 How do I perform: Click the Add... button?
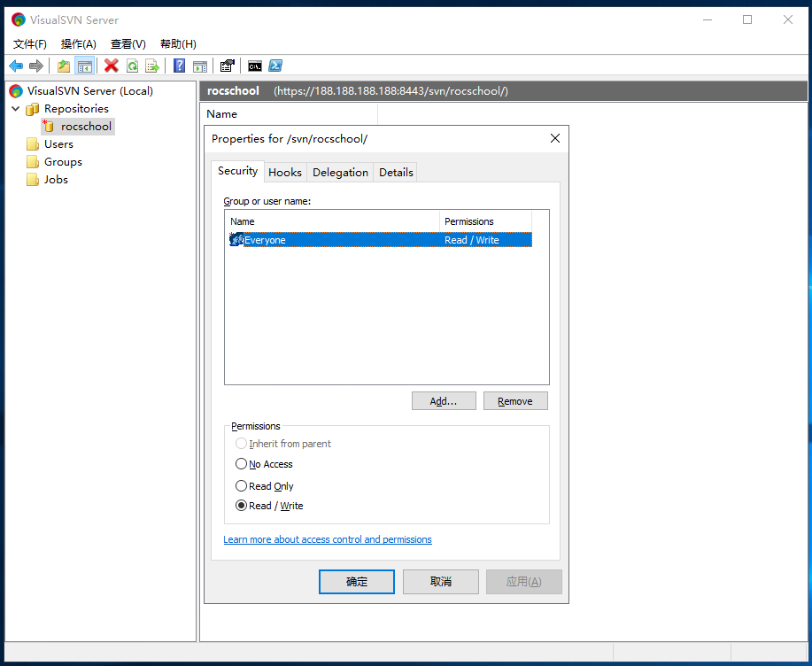point(444,401)
